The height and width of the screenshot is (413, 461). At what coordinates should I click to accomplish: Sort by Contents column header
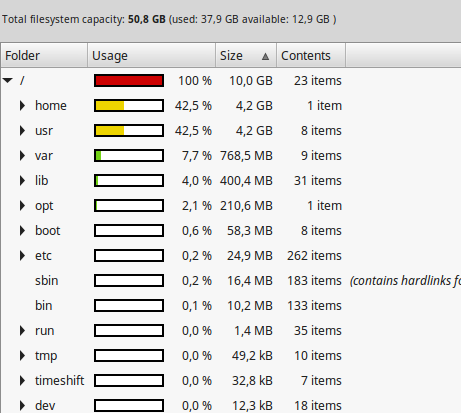coord(311,55)
